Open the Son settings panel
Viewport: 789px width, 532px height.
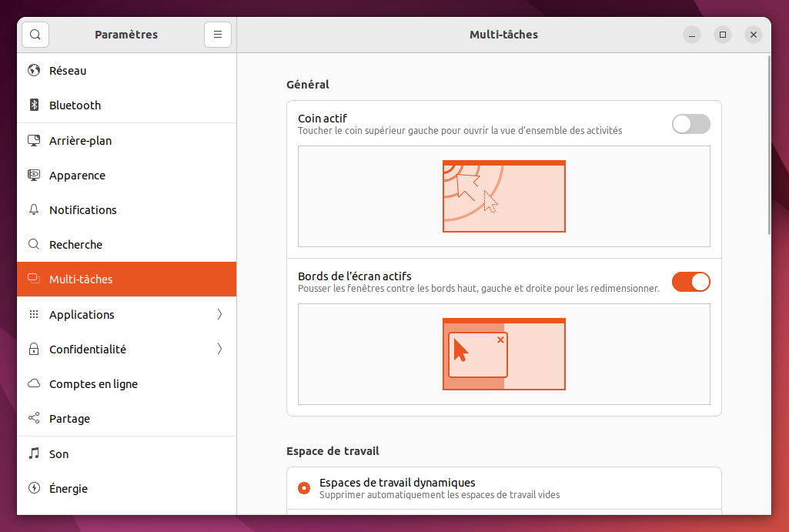pyautogui.click(x=127, y=454)
